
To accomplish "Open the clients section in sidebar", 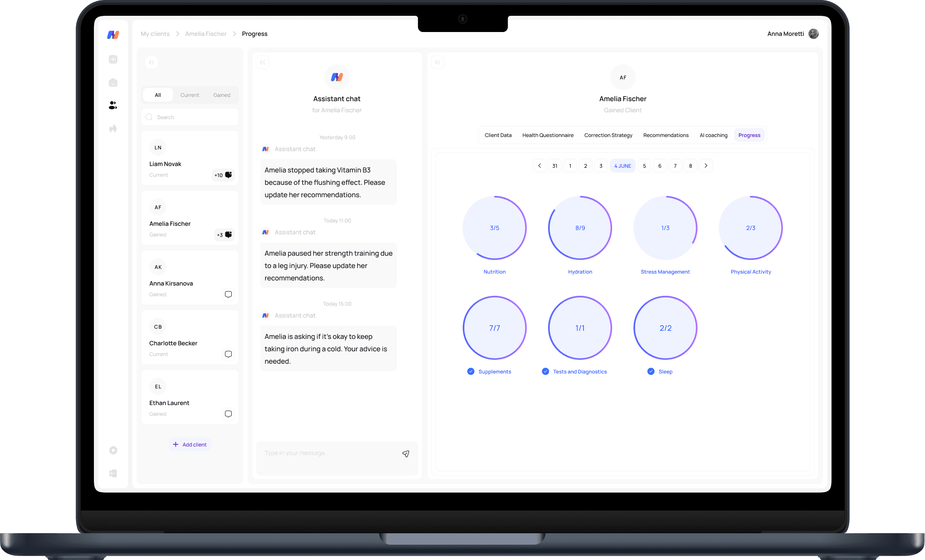I will 113,105.
